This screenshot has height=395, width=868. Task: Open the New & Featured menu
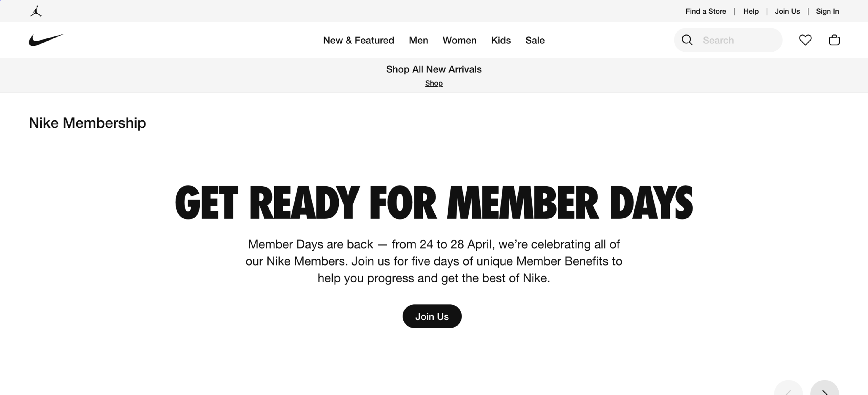point(359,40)
